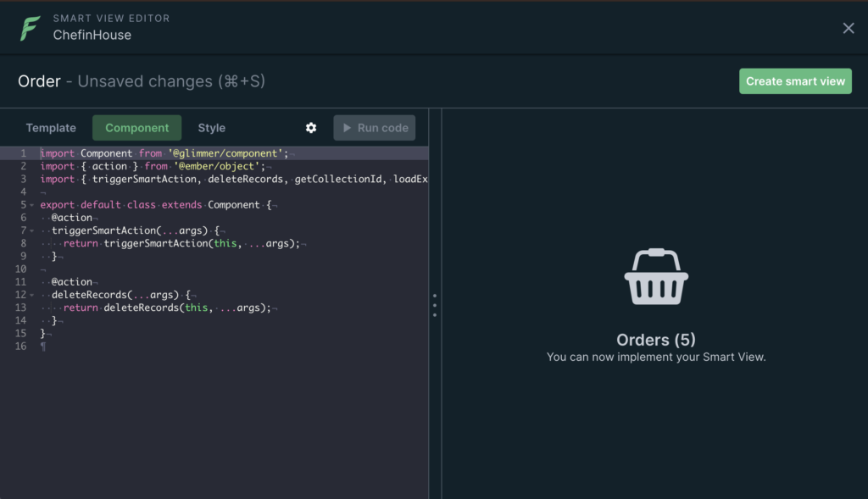Click the Orders (5) heading in preview
Image resolution: width=868 pixels, height=499 pixels.
tap(655, 340)
